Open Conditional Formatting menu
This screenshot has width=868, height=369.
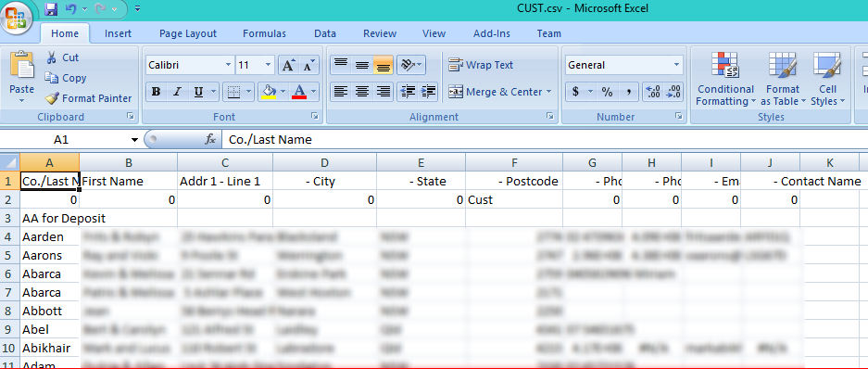coord(725,79)
